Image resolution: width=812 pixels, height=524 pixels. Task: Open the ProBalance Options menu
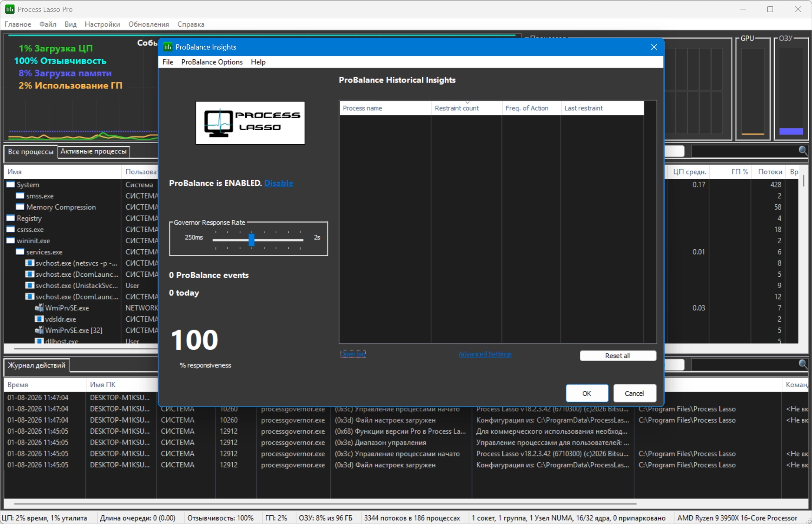coord(212,62)
